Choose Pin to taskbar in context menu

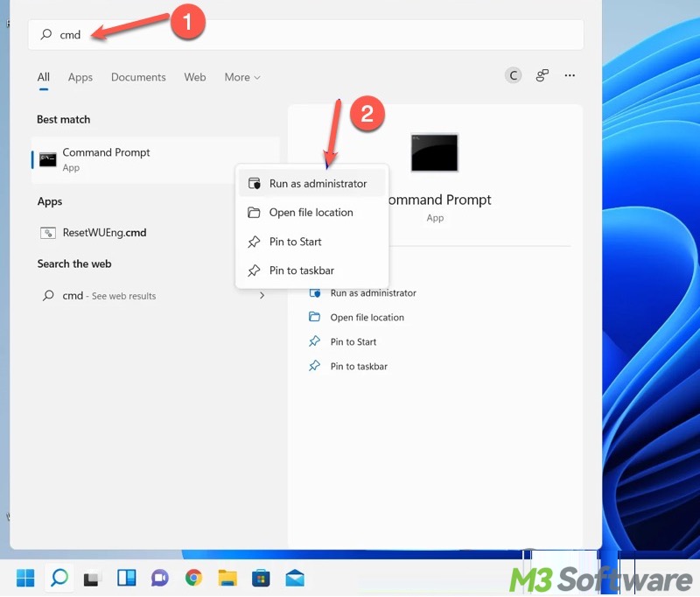coord(311,270)
